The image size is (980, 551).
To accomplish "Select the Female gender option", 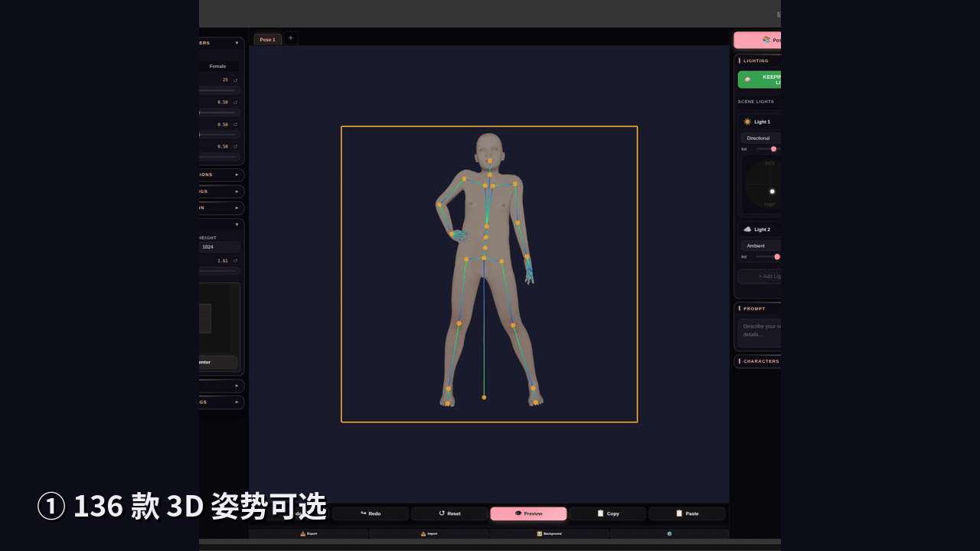I will pyautogui.click(x=218, y=67).
